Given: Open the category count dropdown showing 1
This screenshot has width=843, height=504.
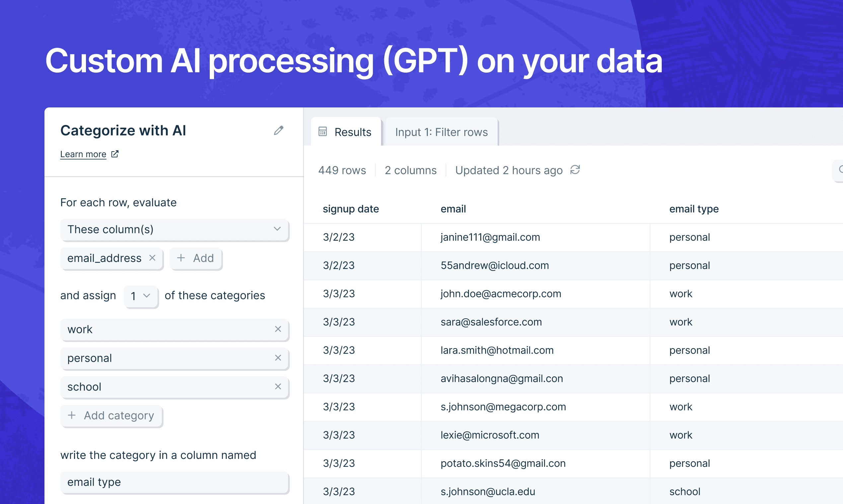Looking at the screenshot, I should [x=141, y=296].
